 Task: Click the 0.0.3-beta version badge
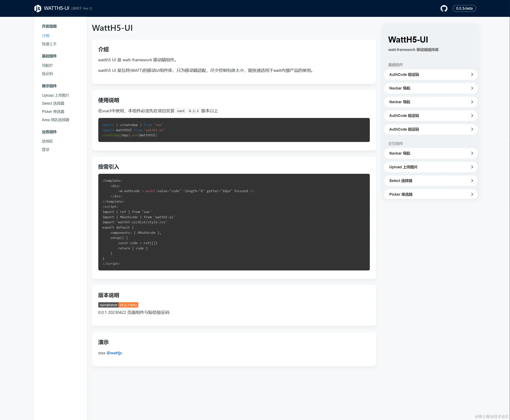pyautogui.click(x=464, y=8)
